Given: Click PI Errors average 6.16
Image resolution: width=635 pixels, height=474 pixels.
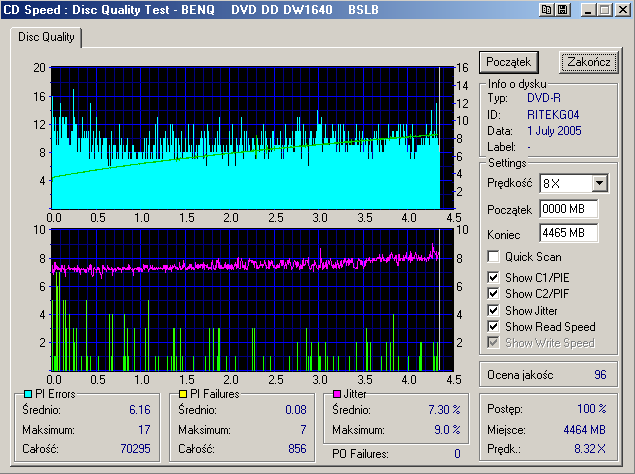Looking at the screenshot, I should click(140, 410).
